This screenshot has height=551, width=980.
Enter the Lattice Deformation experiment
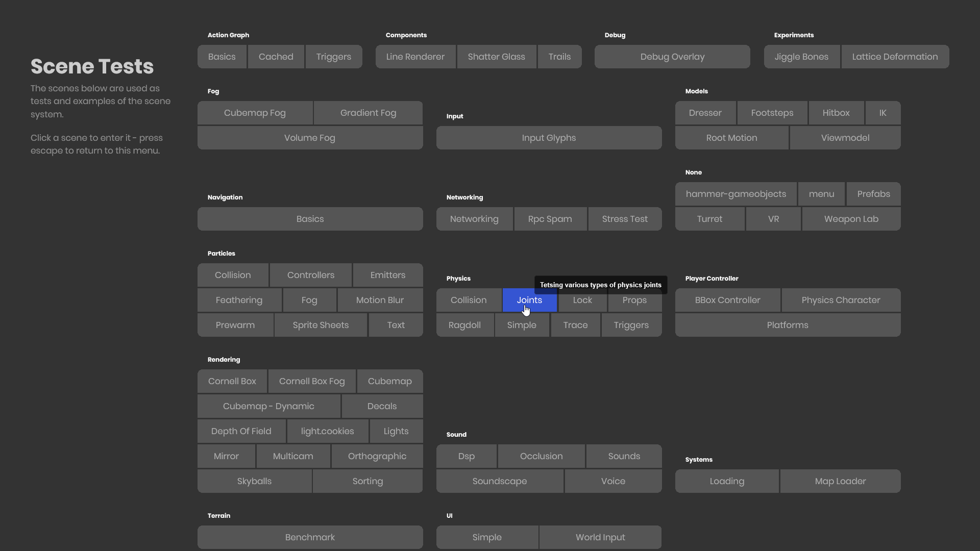tap(894, 57)
